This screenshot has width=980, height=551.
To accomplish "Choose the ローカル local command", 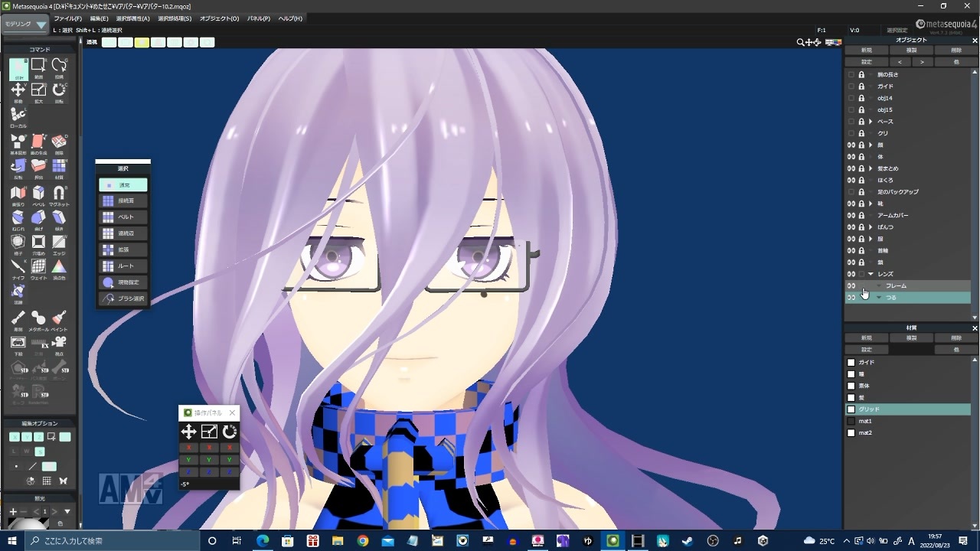I will click(18, 117).
